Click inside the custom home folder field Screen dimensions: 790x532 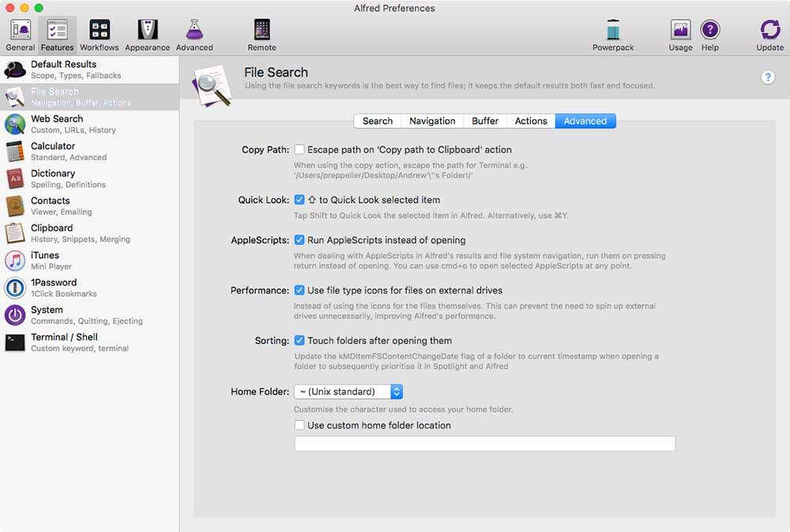pyautogui.click(x=483, y=444)
